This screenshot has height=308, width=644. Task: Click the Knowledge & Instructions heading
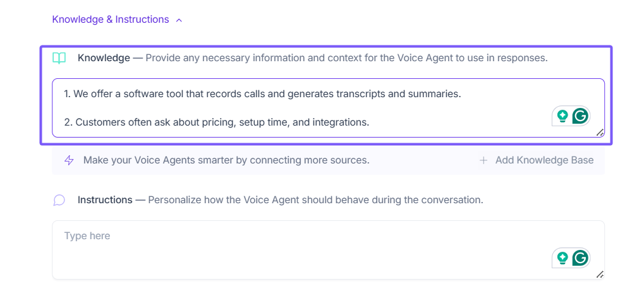(x=111, y=20)
